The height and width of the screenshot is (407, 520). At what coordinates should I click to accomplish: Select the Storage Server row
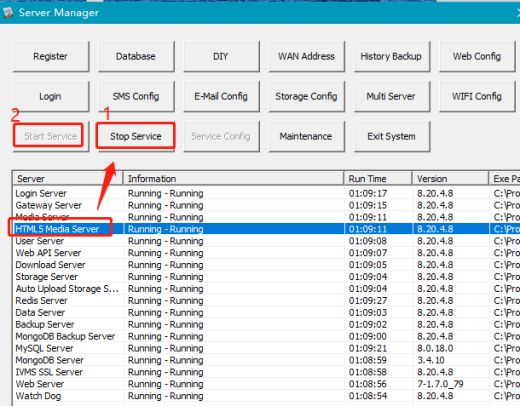pyautogui.click(x=267, y=277)
